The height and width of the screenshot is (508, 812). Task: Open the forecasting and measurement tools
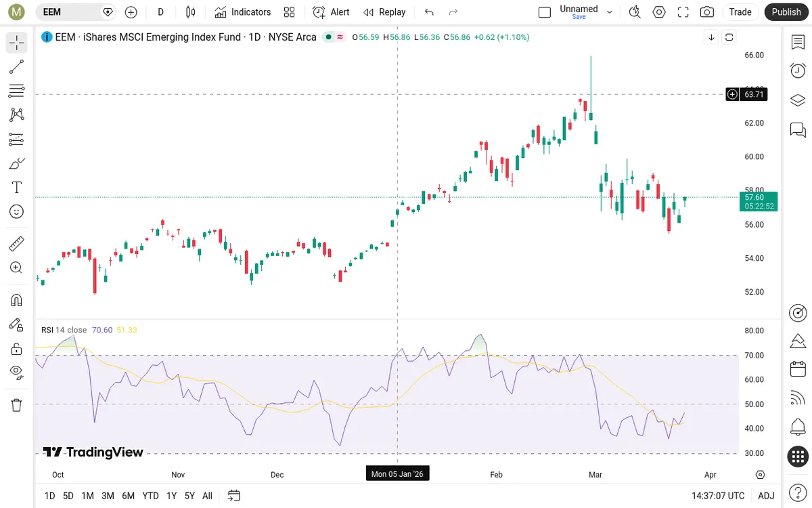coord(17,140)
